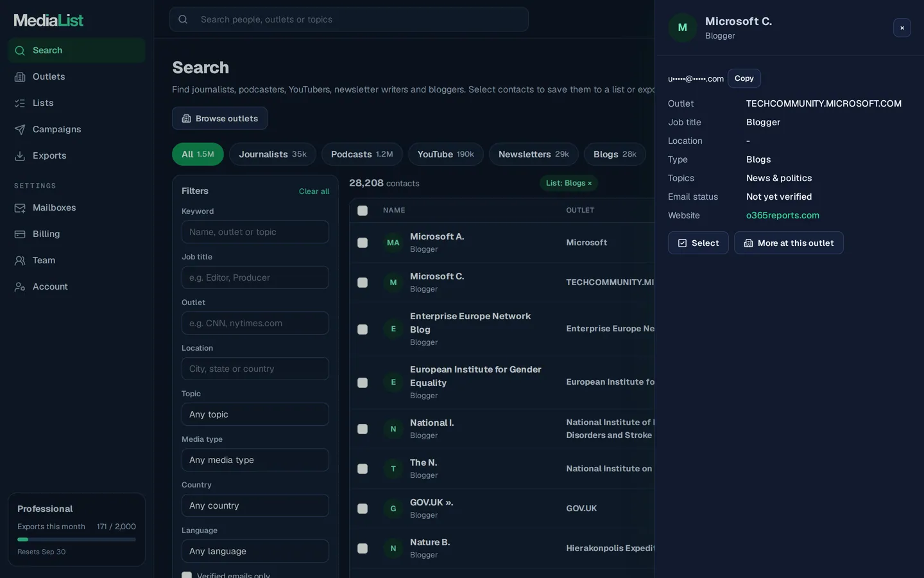
Task: Check the select-all contacts checkbox
Action: [363, 211]
